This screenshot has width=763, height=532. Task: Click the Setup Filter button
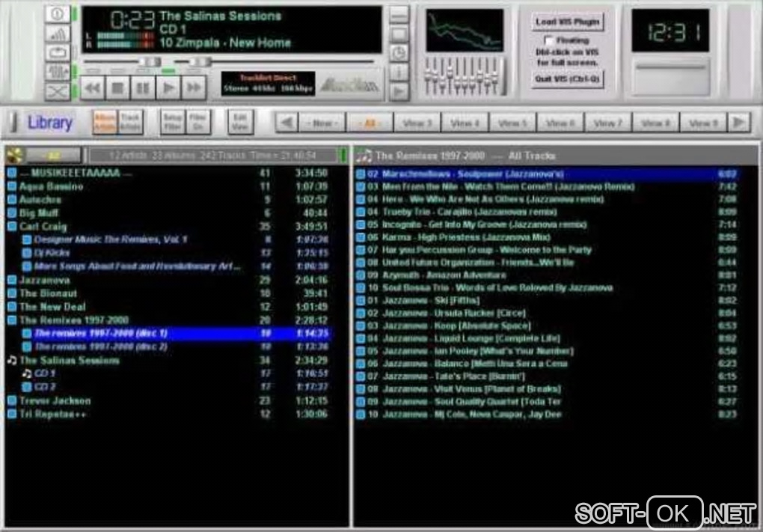(x=172, y=122)
